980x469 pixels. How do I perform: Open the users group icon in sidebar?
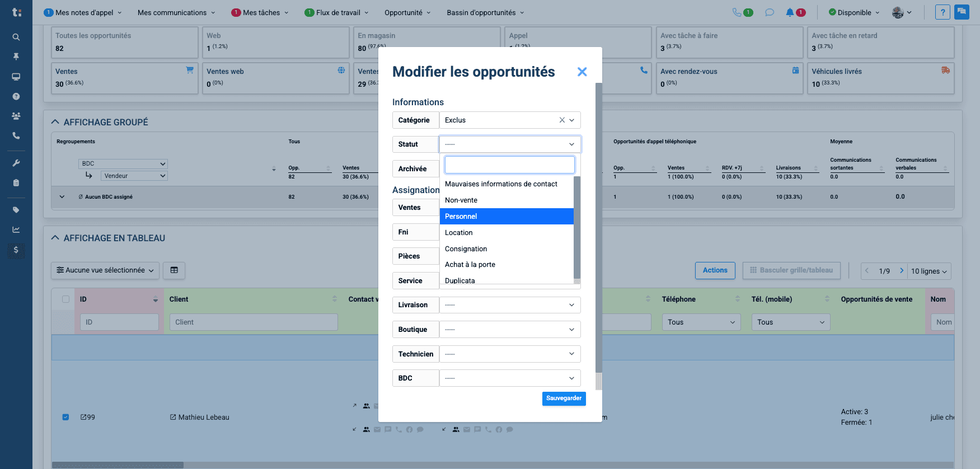click(16, 116)
